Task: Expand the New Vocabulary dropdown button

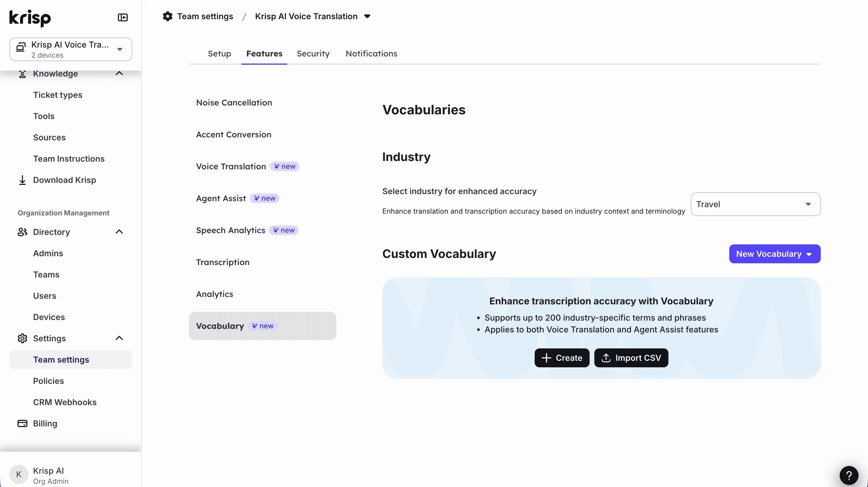Action: click(774, 254)
